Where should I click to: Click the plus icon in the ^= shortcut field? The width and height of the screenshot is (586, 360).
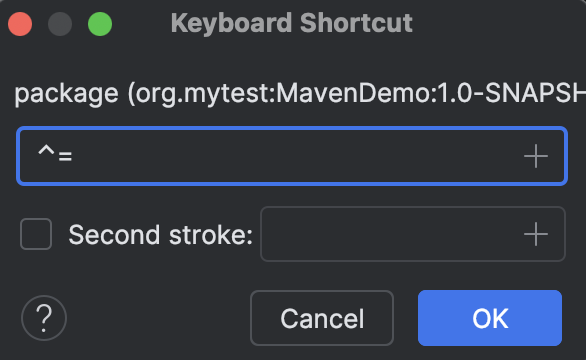click(536, 156)
